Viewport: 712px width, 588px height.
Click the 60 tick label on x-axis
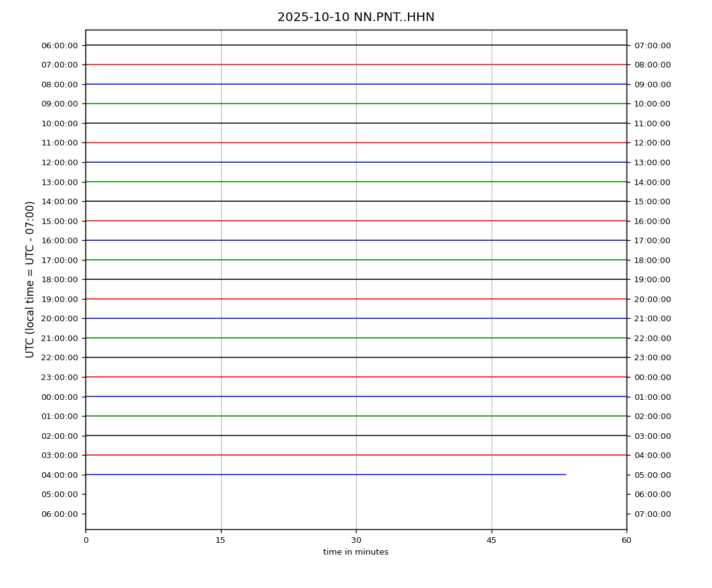pyautogui.click(x=627, y=540)
